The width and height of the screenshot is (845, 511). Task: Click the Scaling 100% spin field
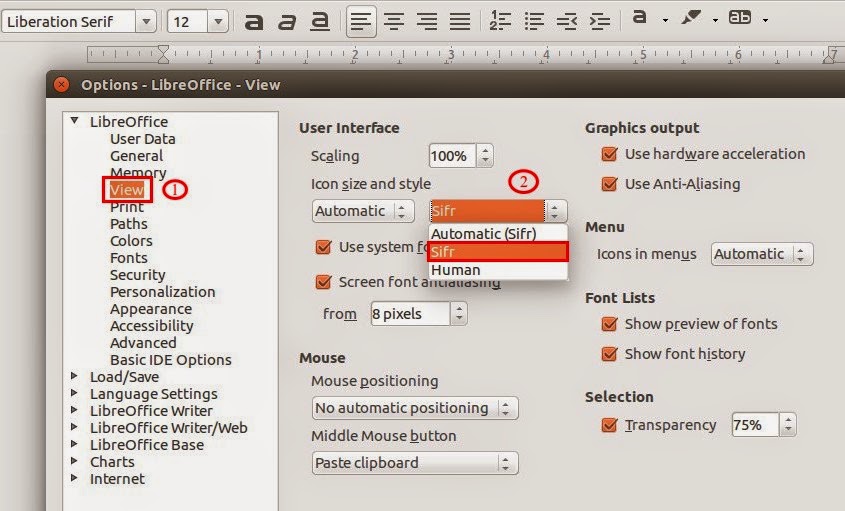click(x=453, y=156)
